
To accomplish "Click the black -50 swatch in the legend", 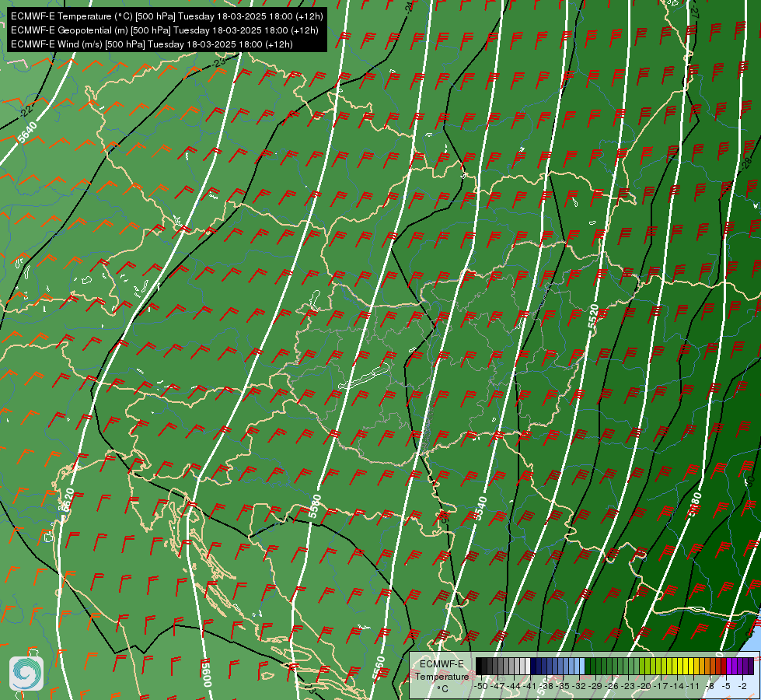I will 478,666.
